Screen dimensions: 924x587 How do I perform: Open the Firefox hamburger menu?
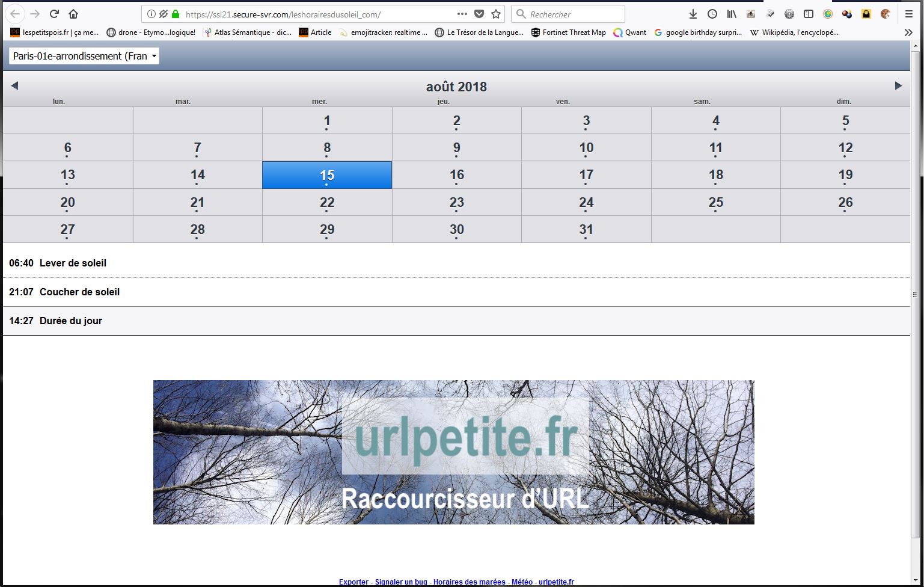(908, 14)
